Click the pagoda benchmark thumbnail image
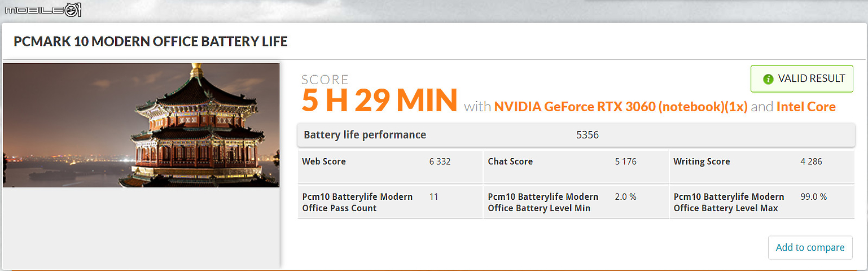The image size is (868, 271). [141, 125]
